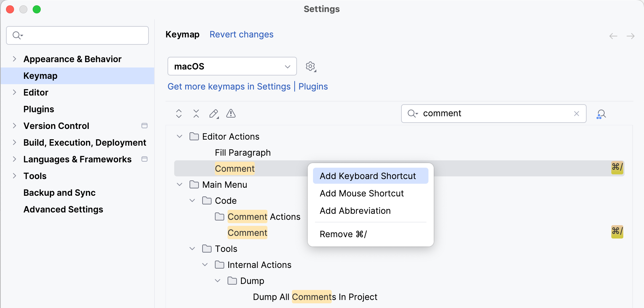Choose Add Keyboard Shortcut from the menu
This screenshot has width=644, height=308.
coord(368,175)
